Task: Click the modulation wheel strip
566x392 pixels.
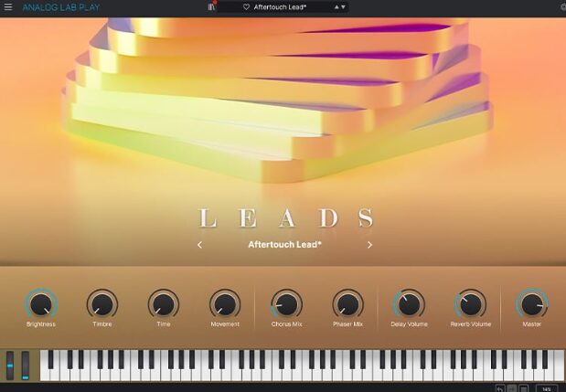Action: (x=26, y=364)
